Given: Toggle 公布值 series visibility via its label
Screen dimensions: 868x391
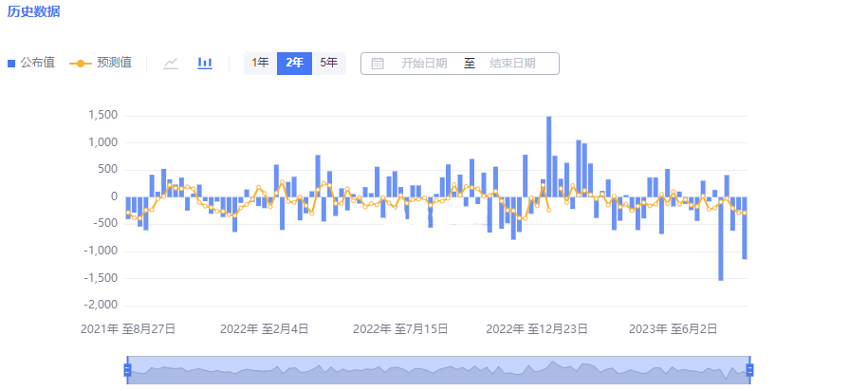Looking at the screenshot, I should 37,63.
